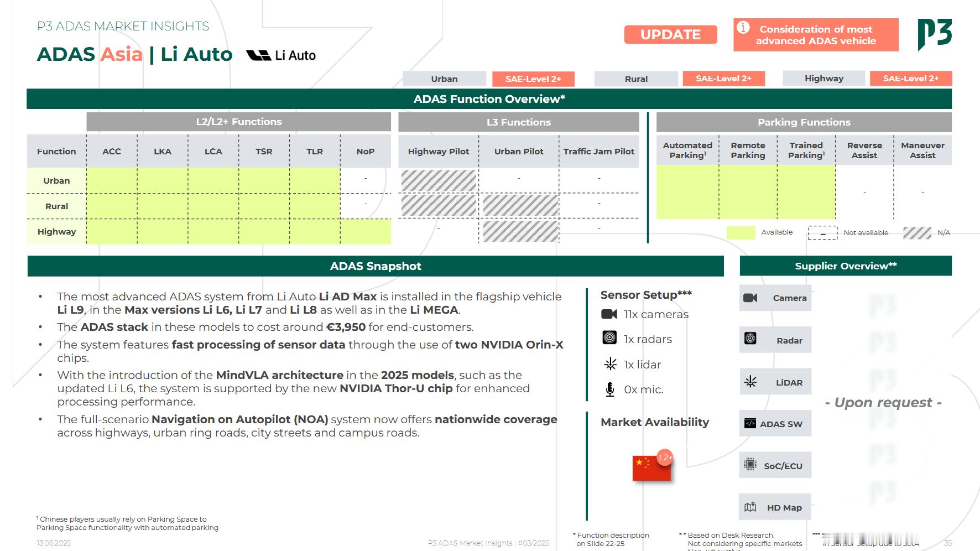
Task: Click the Rural row label in function table
Action: point(56,206)
